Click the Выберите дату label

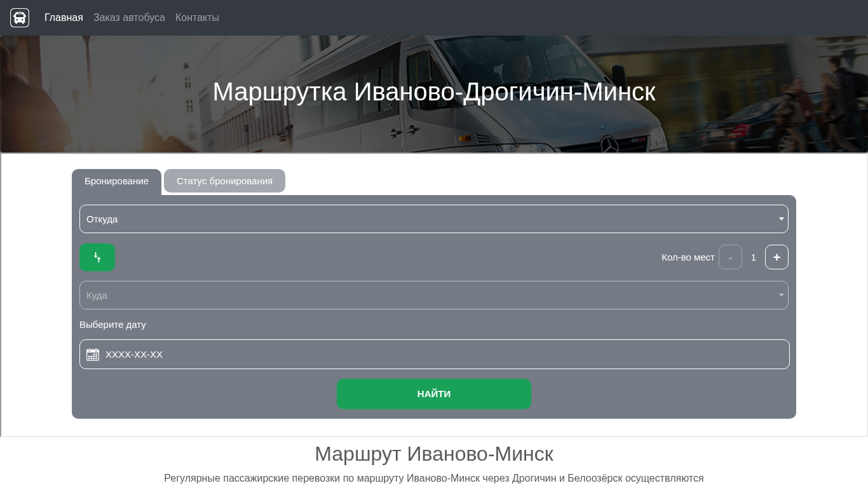pyautogui.click(x=112, y=325)
